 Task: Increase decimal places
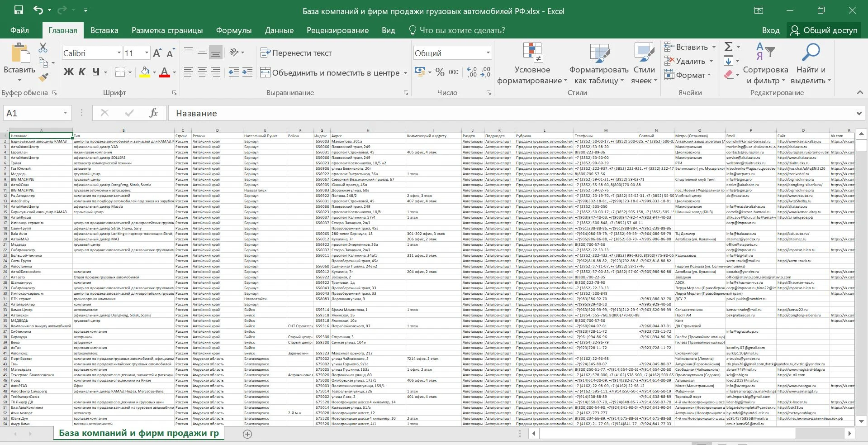point(472,72)
